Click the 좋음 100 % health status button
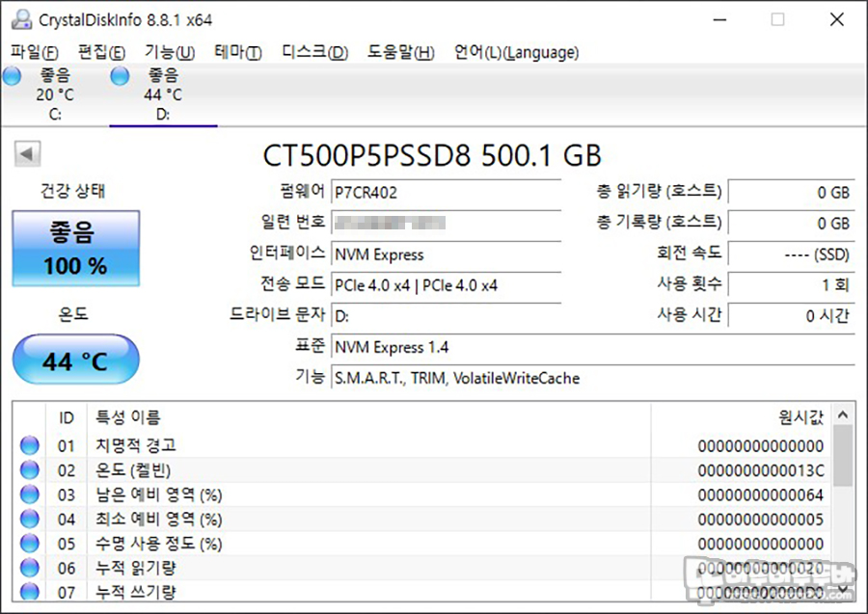This screenshot has width=868, height=614. tap(76, 249)
